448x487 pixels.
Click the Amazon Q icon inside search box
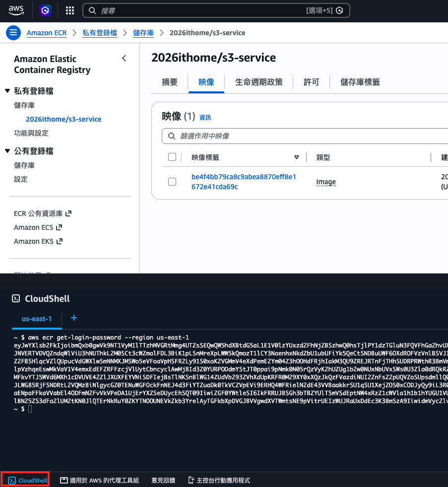[340, 10]
